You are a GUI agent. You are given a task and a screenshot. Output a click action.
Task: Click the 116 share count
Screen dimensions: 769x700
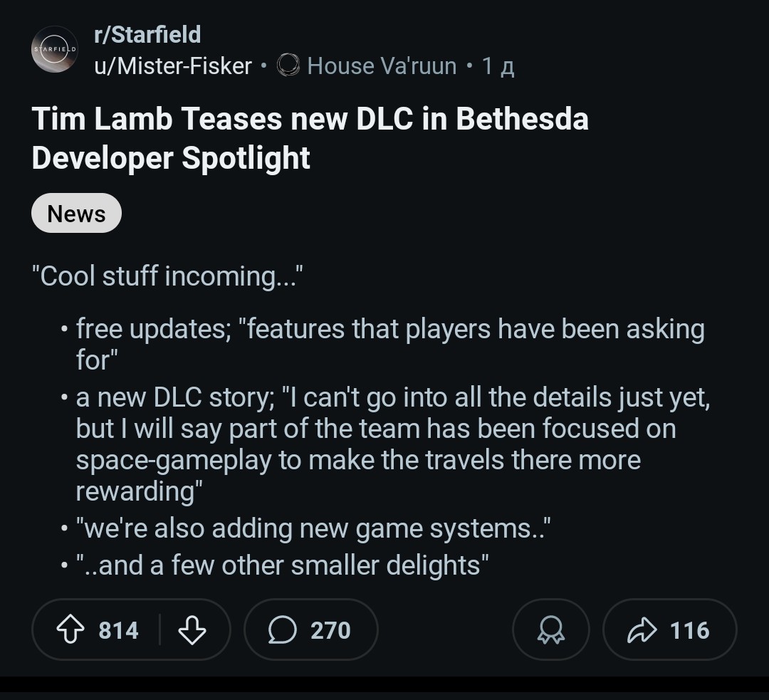(x=689, y=630)
